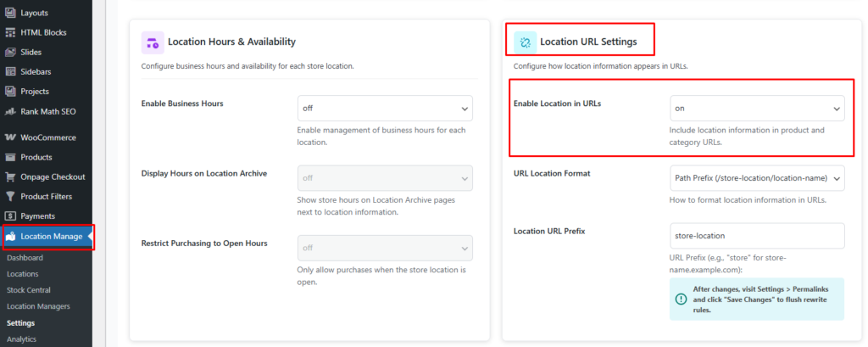Open Stock Central submenu link
The width and height of the screenshot is (868, 347).
[x=29, y=290]
